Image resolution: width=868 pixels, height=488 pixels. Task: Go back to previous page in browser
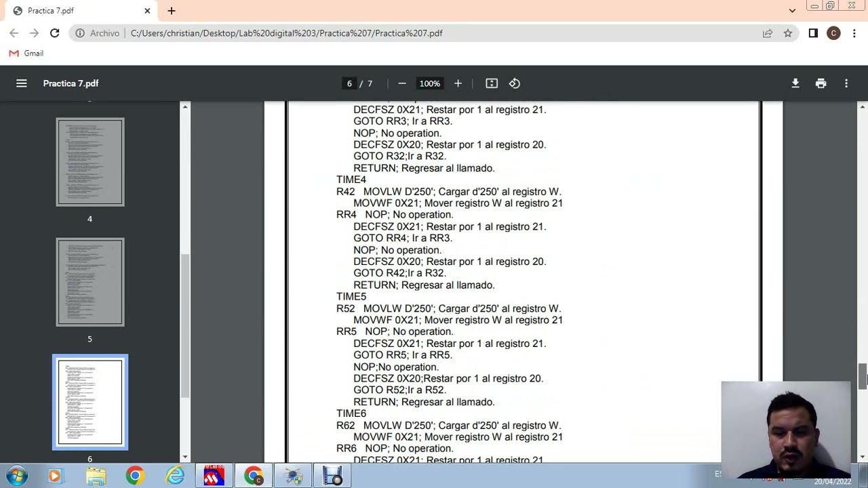coord(14,33)
